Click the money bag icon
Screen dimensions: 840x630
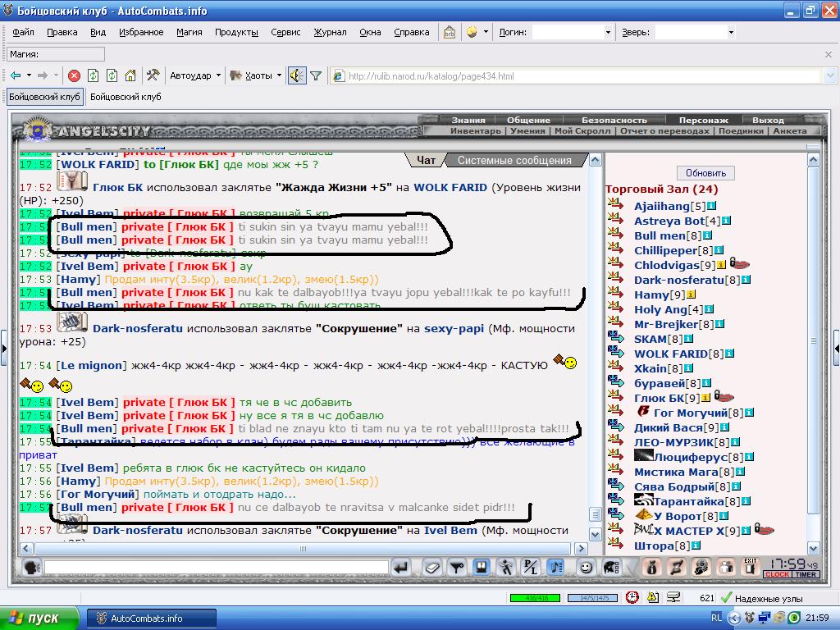coord(652,567)
